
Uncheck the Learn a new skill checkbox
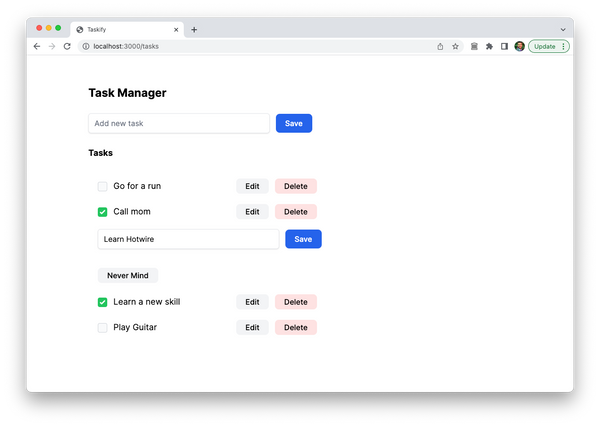tap(102, 302)
